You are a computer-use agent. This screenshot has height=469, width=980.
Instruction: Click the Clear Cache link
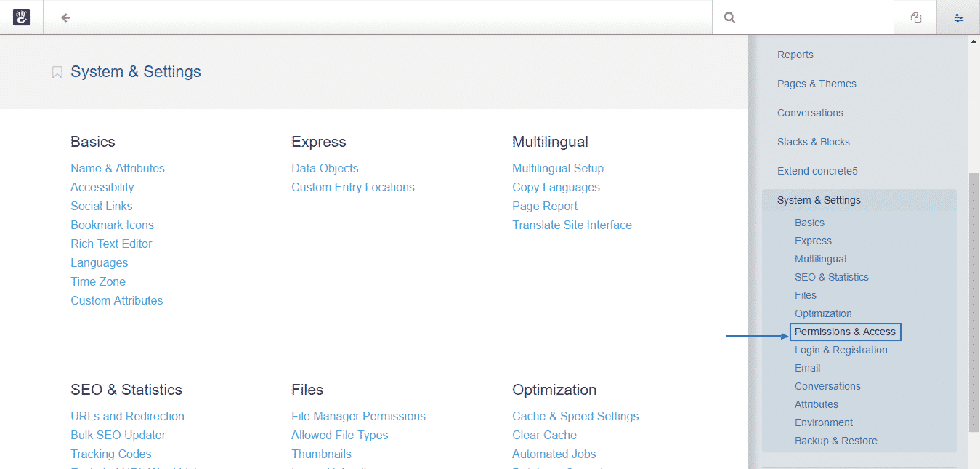544,435
